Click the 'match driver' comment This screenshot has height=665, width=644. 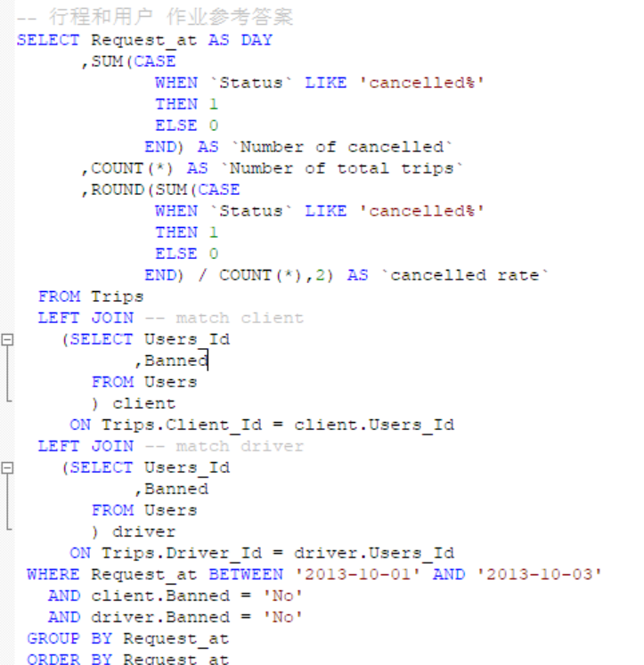[x=224, y=446]
